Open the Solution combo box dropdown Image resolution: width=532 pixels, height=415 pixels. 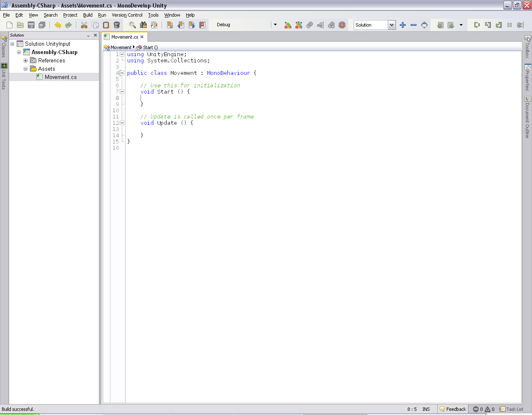[391, 25]
